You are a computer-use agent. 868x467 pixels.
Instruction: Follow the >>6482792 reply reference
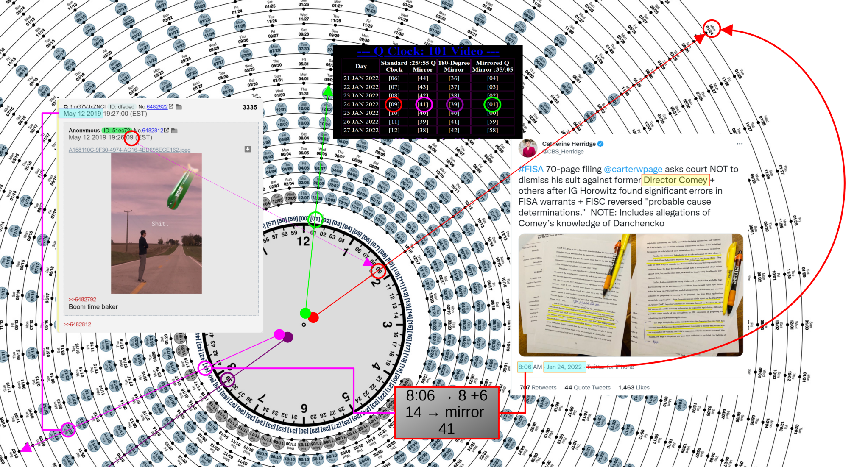[x=82, y=299]
